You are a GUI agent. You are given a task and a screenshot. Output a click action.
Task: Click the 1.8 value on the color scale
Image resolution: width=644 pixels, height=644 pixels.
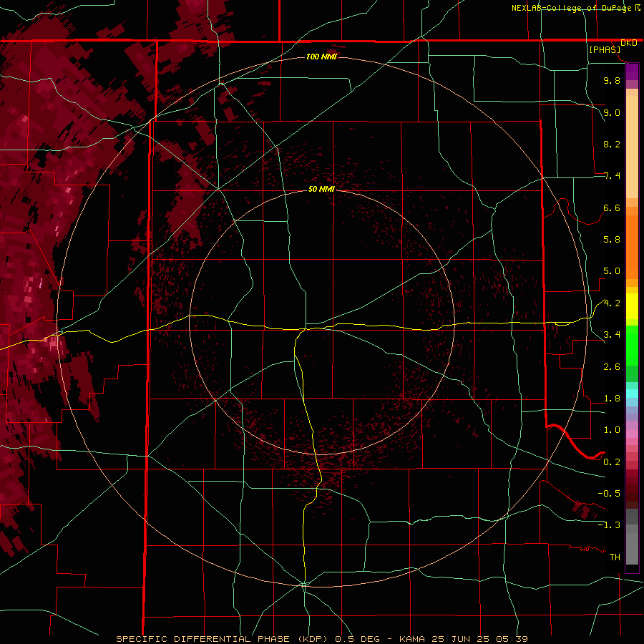[x=612, y=399]
